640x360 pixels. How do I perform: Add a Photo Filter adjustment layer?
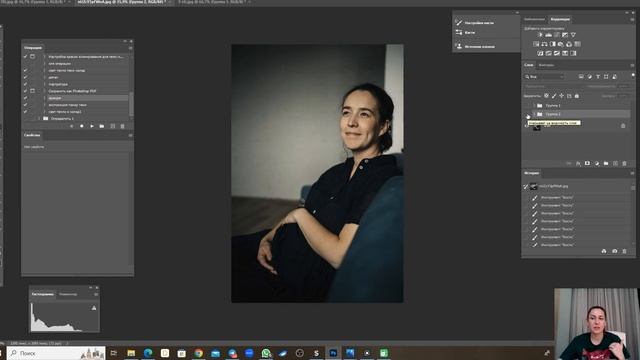tap(560, 44)
